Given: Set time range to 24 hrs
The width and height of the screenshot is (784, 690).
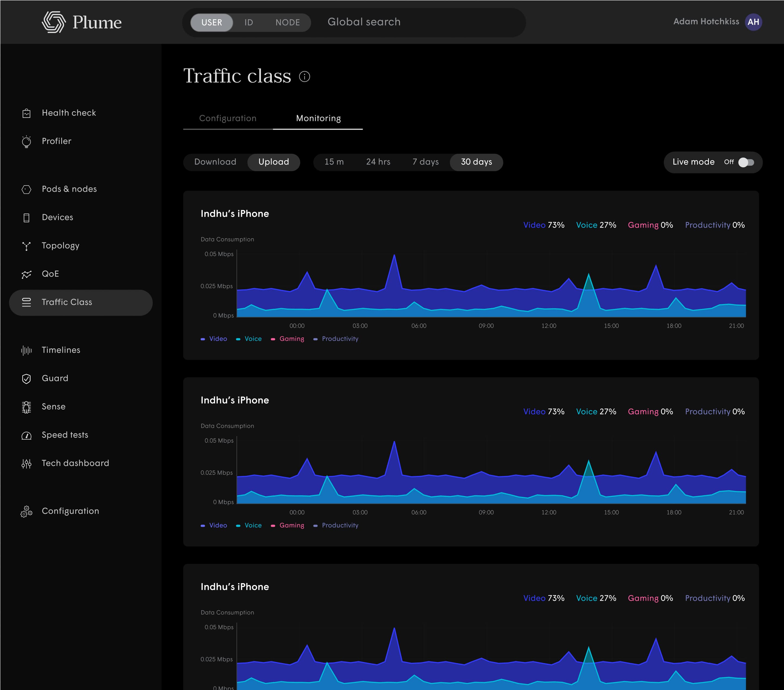Looking at the screenshot, I should pos(378,162).
